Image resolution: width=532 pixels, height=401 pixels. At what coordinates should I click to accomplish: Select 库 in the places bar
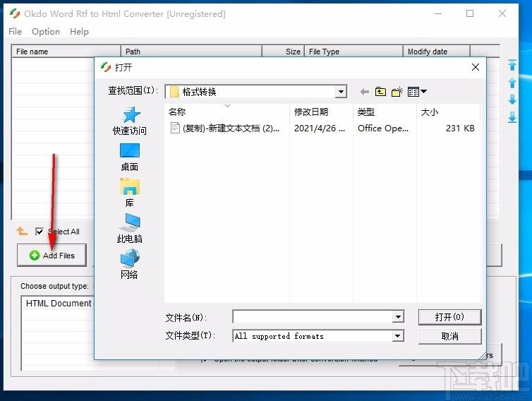pyautogui.click(x=130, y=193)
